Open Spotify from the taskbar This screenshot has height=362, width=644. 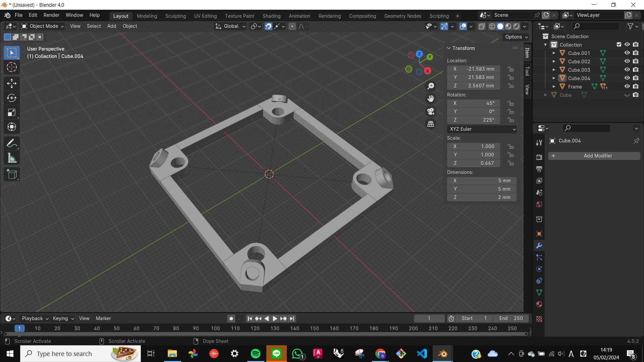256,354
